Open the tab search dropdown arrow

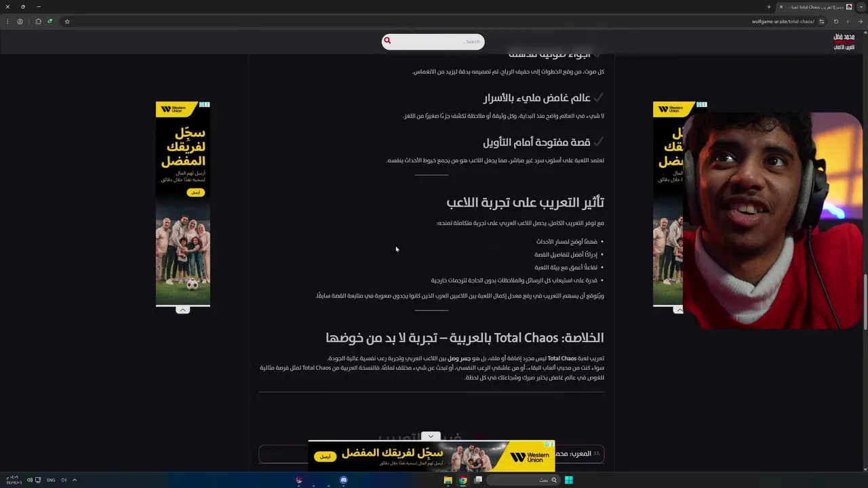[x=861, y=7]
